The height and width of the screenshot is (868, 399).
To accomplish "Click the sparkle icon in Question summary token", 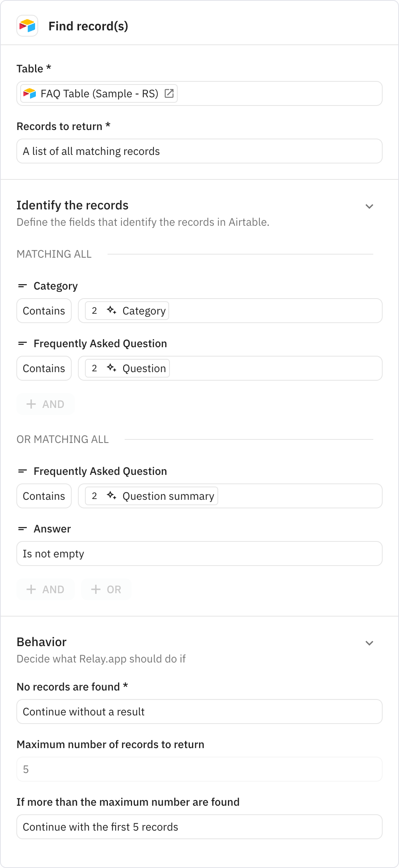I will click(111, 495).
